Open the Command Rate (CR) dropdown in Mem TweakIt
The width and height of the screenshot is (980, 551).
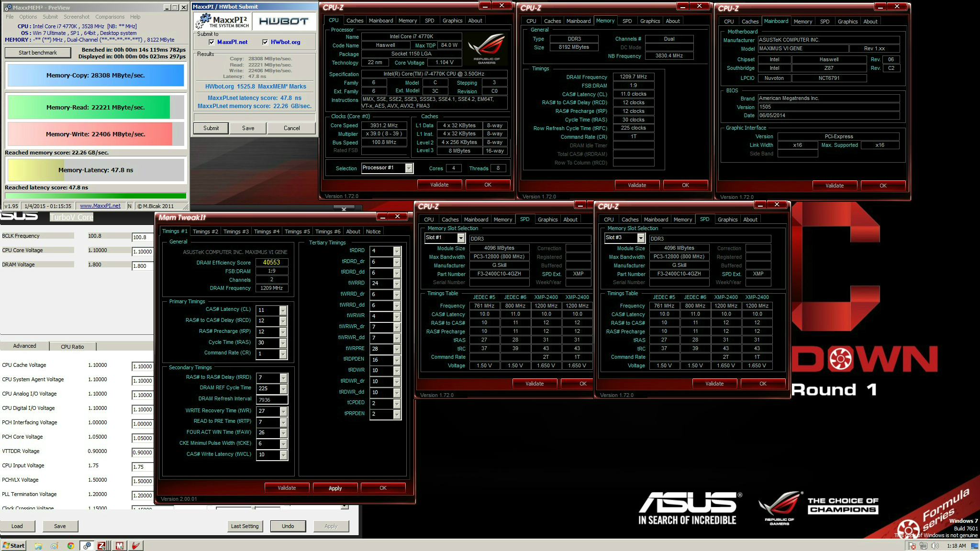coord(283,354)
